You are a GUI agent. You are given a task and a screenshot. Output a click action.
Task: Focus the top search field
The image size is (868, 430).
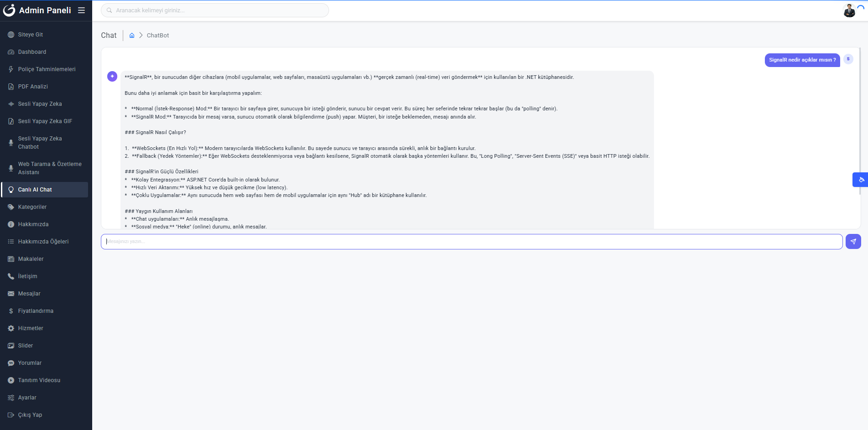coord(215,10)
